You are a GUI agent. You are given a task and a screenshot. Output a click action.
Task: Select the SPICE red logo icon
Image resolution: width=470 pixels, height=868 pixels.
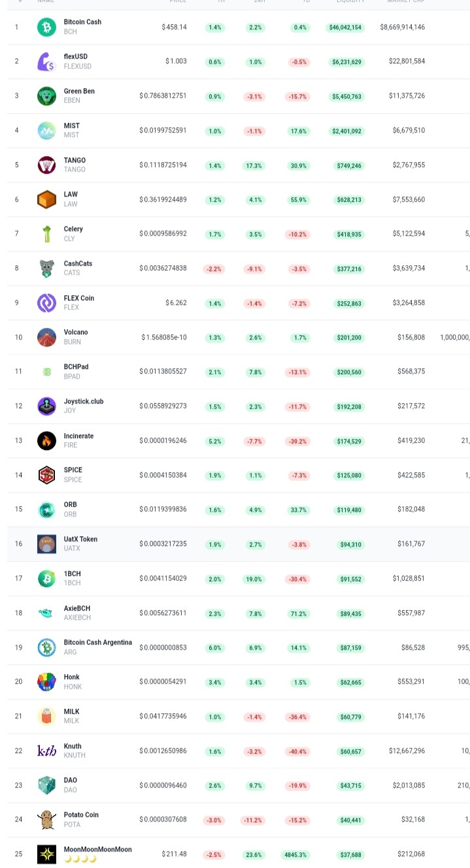pyautogui.click(x=46, y=475)
